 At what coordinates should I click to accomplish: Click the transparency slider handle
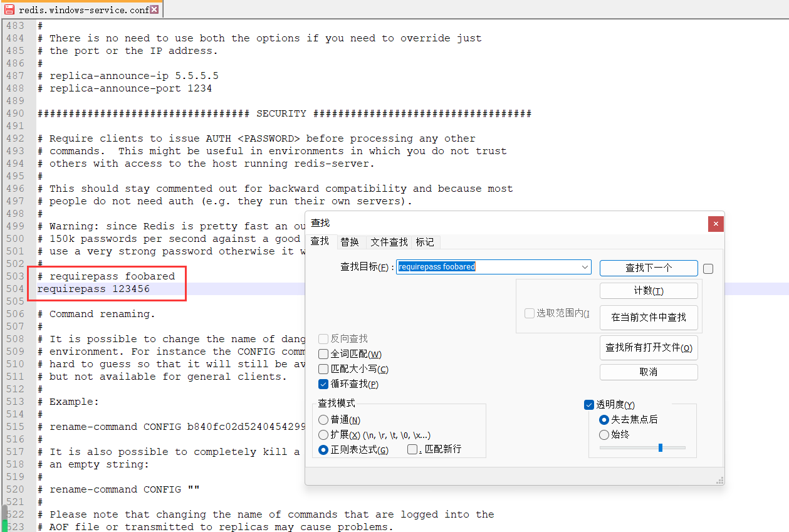[x=661, y=447]
